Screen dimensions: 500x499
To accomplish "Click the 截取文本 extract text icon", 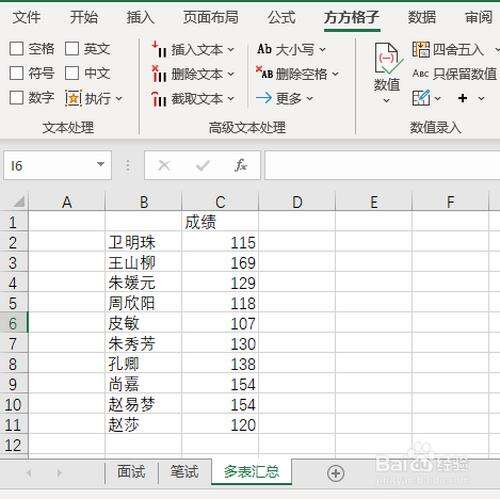I will pyautogui.click(x=159, y=99).
